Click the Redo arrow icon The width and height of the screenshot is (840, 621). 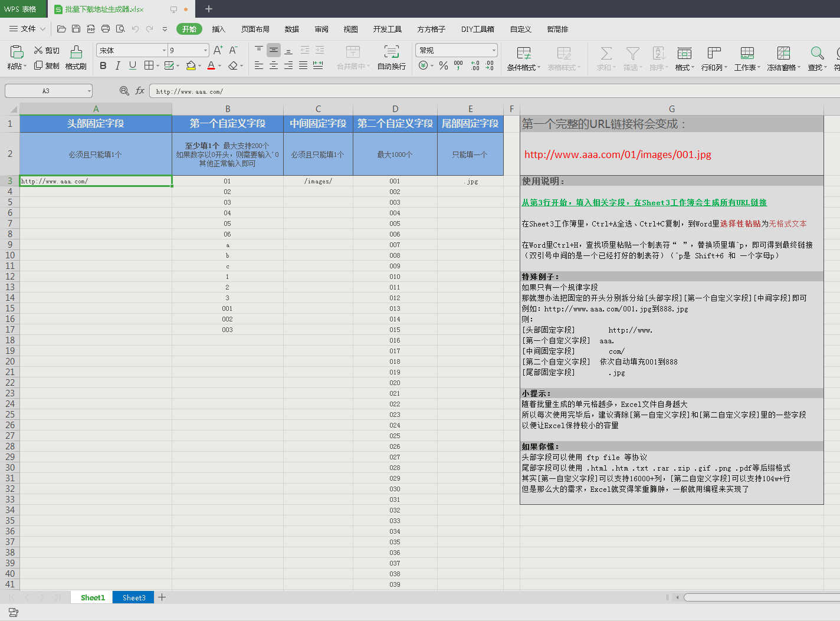pos(150,28)
